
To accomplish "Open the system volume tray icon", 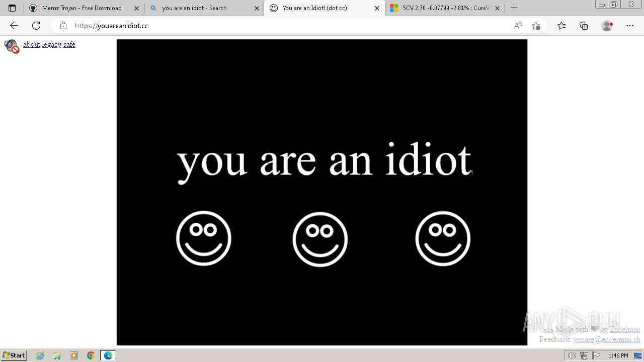I will click(x=572, y=355).
